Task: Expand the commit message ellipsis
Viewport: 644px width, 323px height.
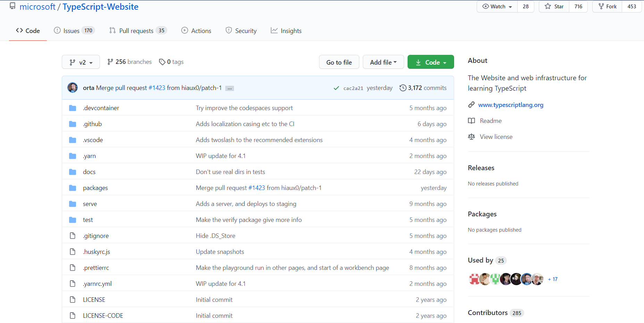Action: [x=229, y=88]
